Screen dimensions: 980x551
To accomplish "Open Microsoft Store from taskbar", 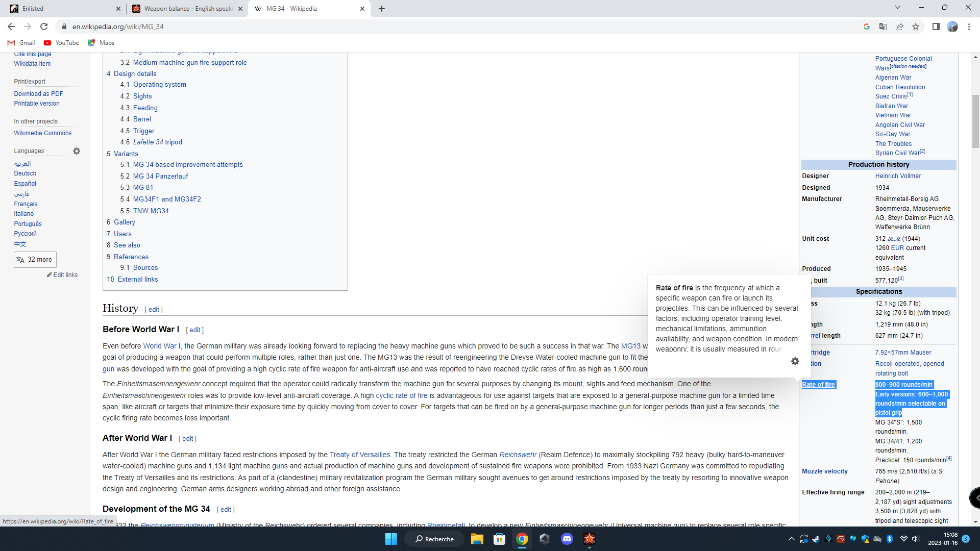I will coord(499,539).
